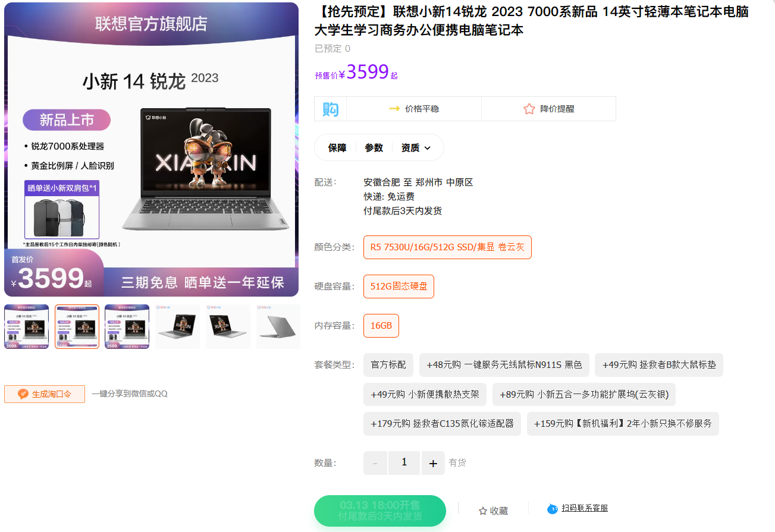The height and width of the screenshot is (532, 775).
Task: Switch to the 保障 tab
Action: 337,148
